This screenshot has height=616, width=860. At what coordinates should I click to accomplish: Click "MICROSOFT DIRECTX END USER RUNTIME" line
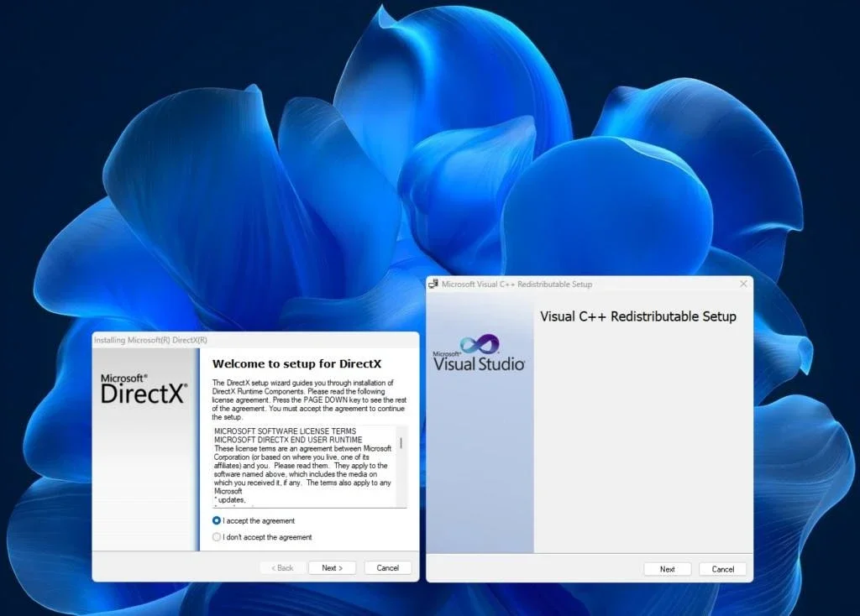288,440
